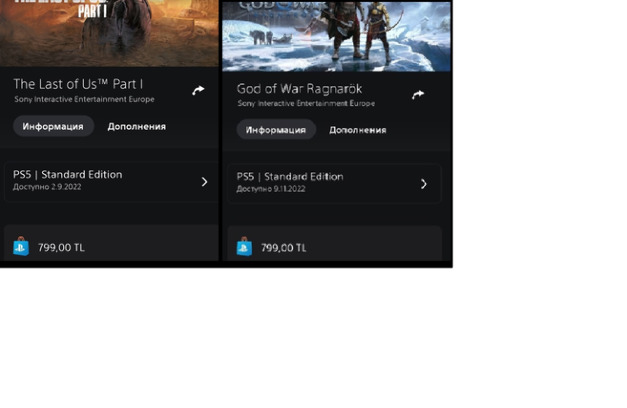Expand chevron on God of War Standard Edition

[424, 184]
